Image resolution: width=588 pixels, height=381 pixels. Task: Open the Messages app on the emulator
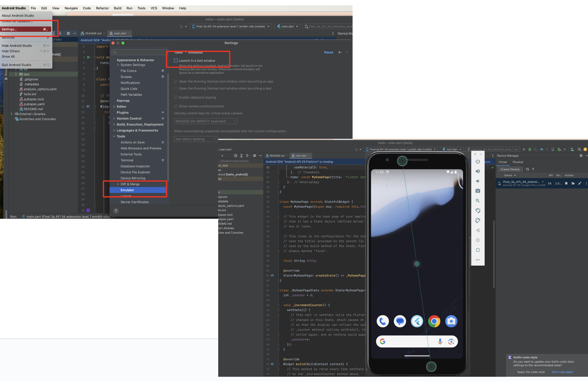(x=400, y=321)
